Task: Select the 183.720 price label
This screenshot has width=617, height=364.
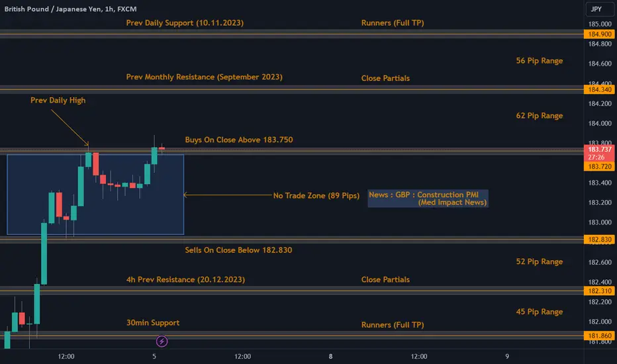Action: pos(599,167)
